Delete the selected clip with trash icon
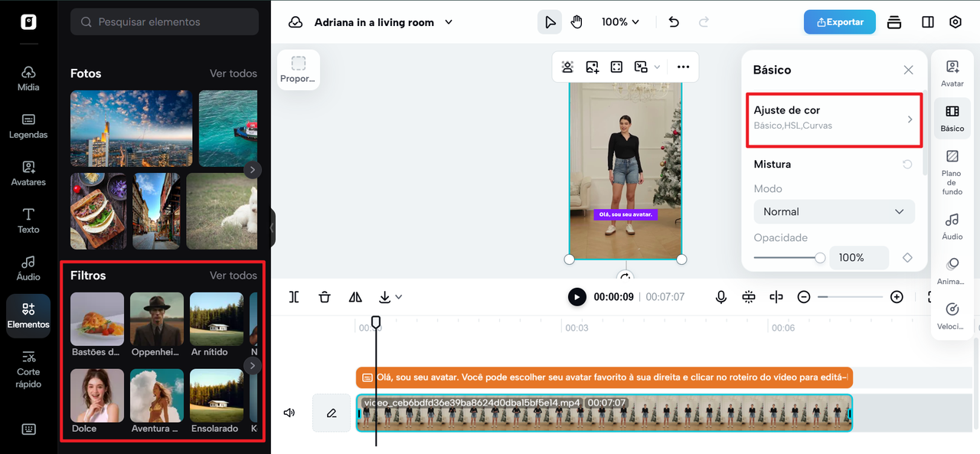This screenshot has width=980, height=454. coord(325,297)
